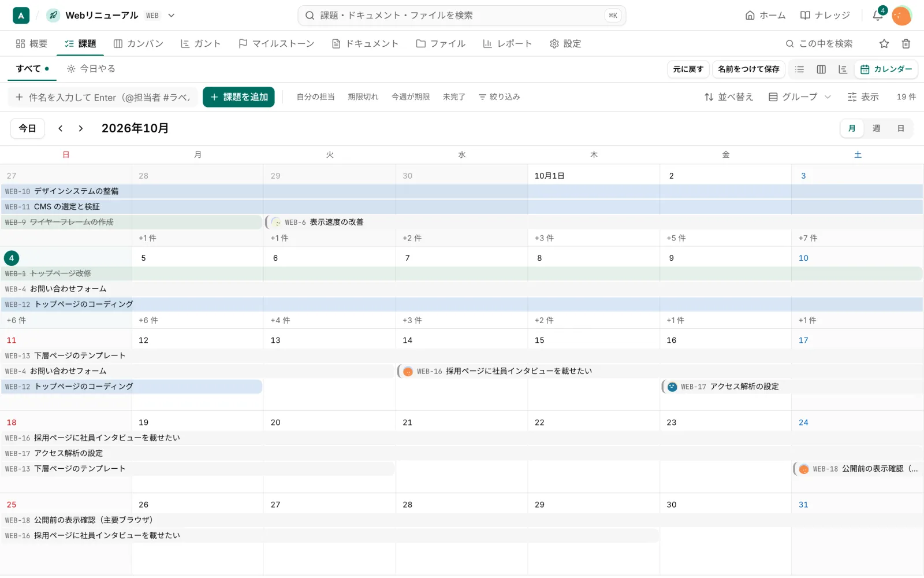Open ホーム from top bar
Image resolution: width=924 pixels, height=578 pixels.
coord(765,16)
